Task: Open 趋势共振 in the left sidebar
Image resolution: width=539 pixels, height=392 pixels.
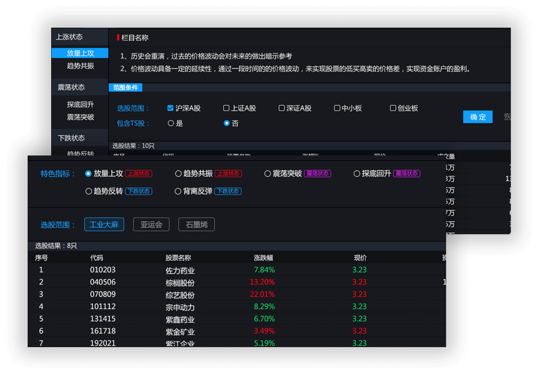Action: (x=80, y=66)
